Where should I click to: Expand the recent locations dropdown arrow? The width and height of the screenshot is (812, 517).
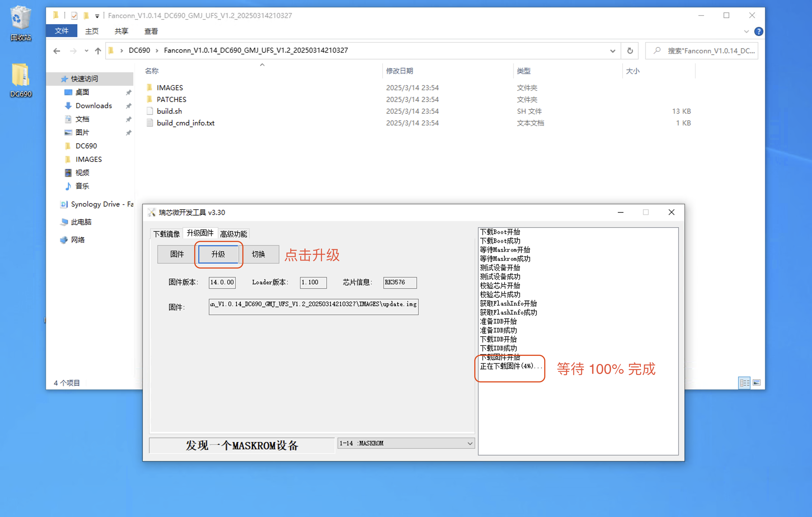(x=86, y=51)
